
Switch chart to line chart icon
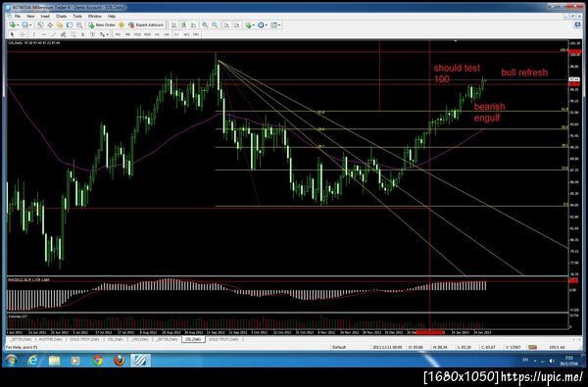pos(193,25)
